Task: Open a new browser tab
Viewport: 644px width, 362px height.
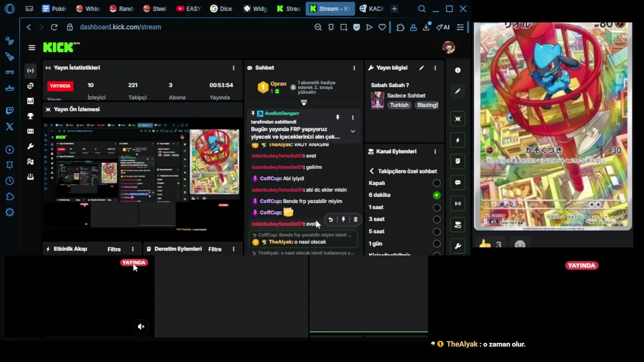Action: point(394,9)
